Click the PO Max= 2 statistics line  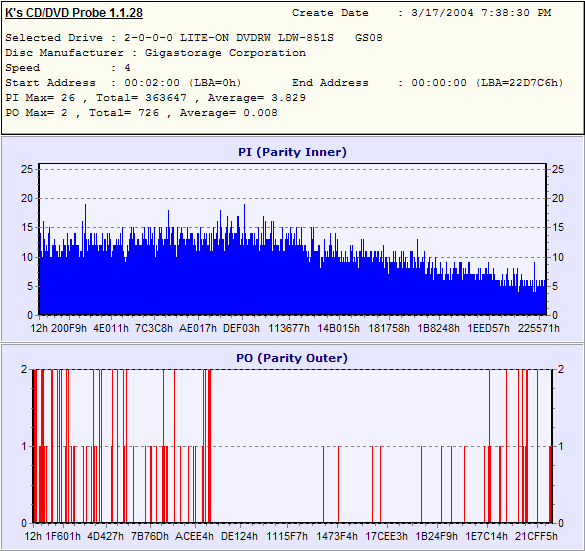coord(141,113)
